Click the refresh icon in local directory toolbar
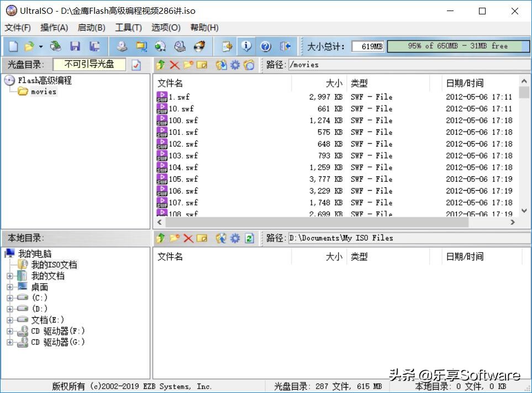Viewport: 532px width, 393px height. [248, 238]
